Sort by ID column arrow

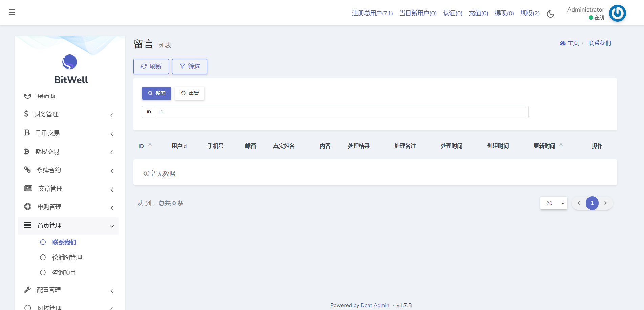click(x=150, y=146)
